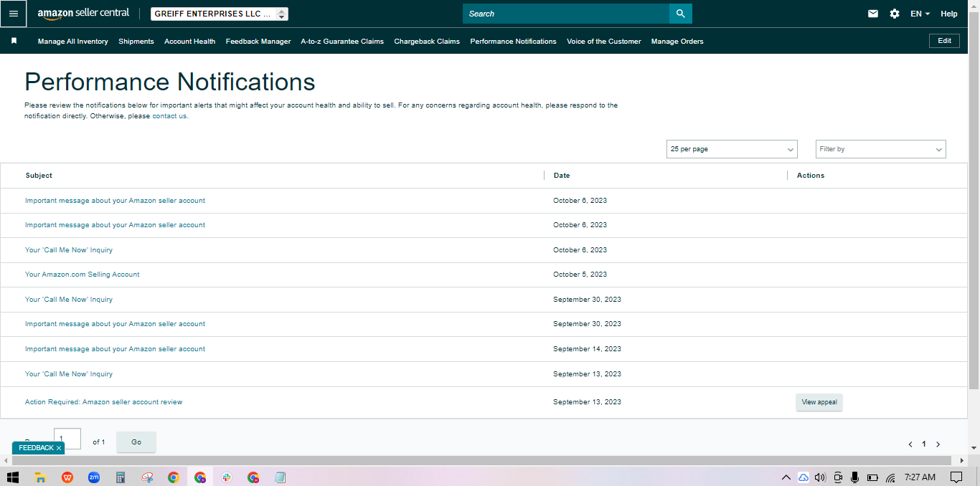Image resolution: width=980 pixels, height=486 pixels.
Task: Click 'Action Required: Amazon seller account review'
Action: pos(104,402)
